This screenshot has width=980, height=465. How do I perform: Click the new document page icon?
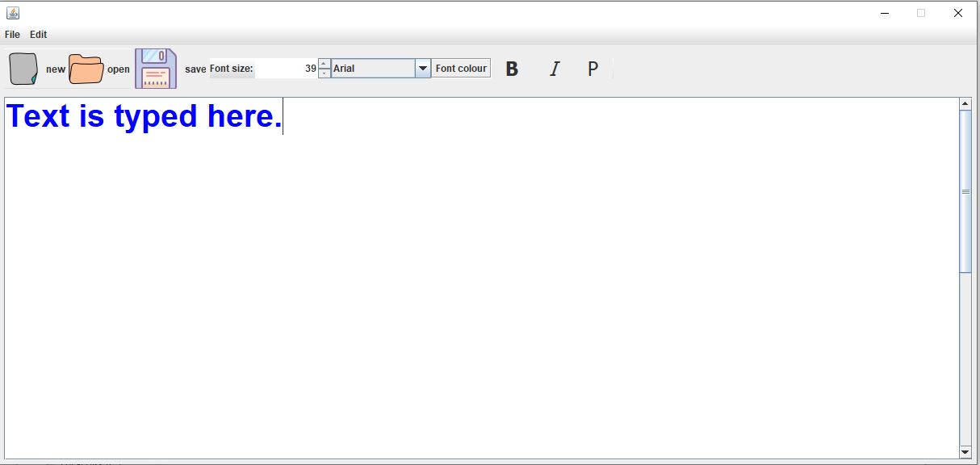tap(23, 69)
